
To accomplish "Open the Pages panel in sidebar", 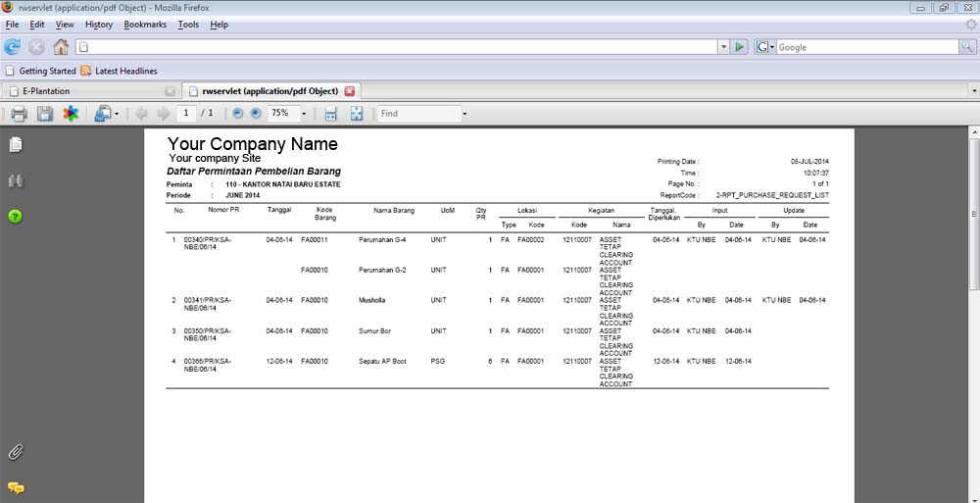I will pos(16,145).
